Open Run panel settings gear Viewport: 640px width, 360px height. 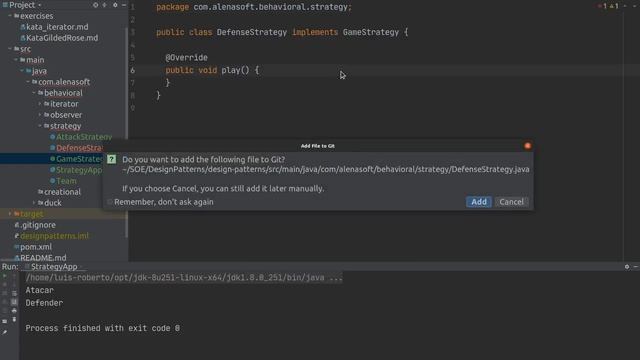click(627, 267)
